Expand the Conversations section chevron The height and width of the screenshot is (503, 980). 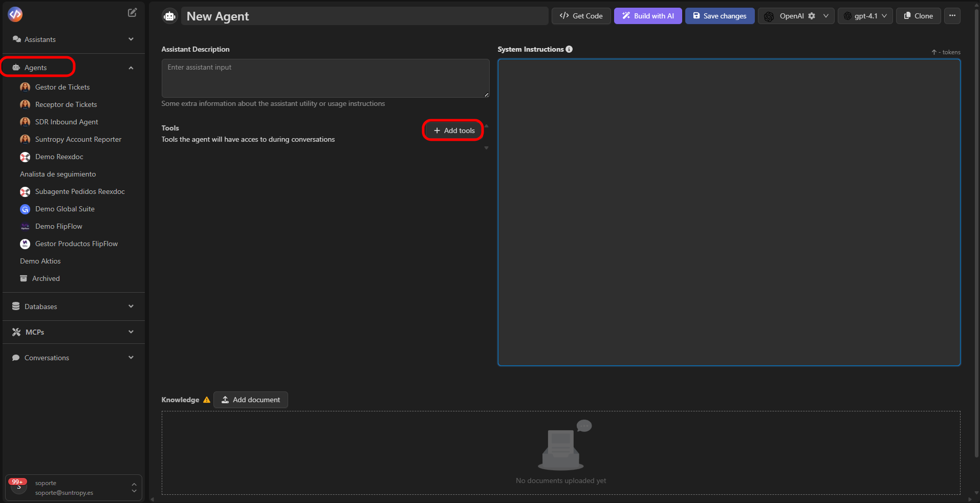131,357
